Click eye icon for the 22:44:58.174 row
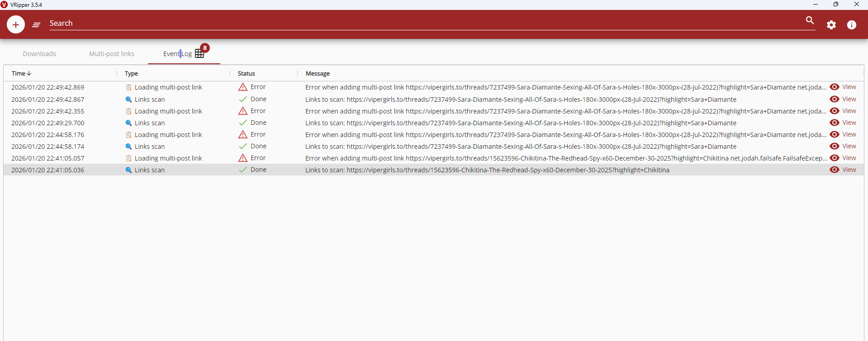The width and height of the screenshot is (868, 341). [835, 146]
